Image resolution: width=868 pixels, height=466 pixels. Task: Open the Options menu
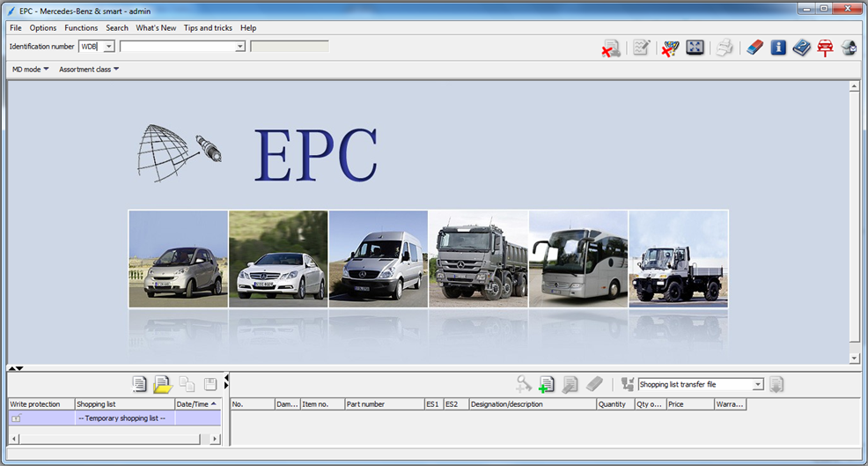(x=42, y=27)
